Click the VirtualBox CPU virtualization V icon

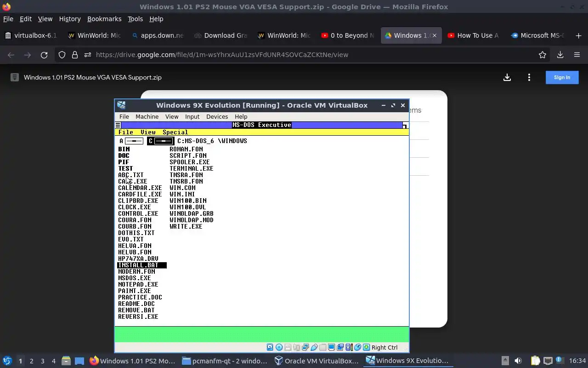tap(349, 347)
